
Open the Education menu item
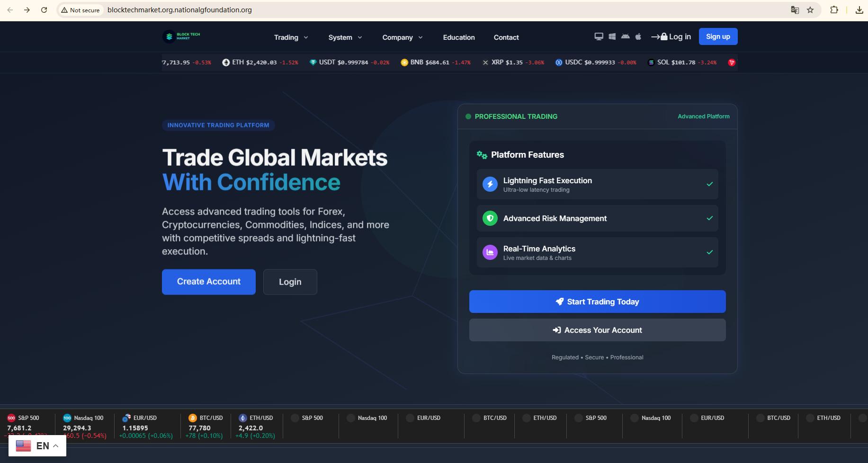click(459, 37)
